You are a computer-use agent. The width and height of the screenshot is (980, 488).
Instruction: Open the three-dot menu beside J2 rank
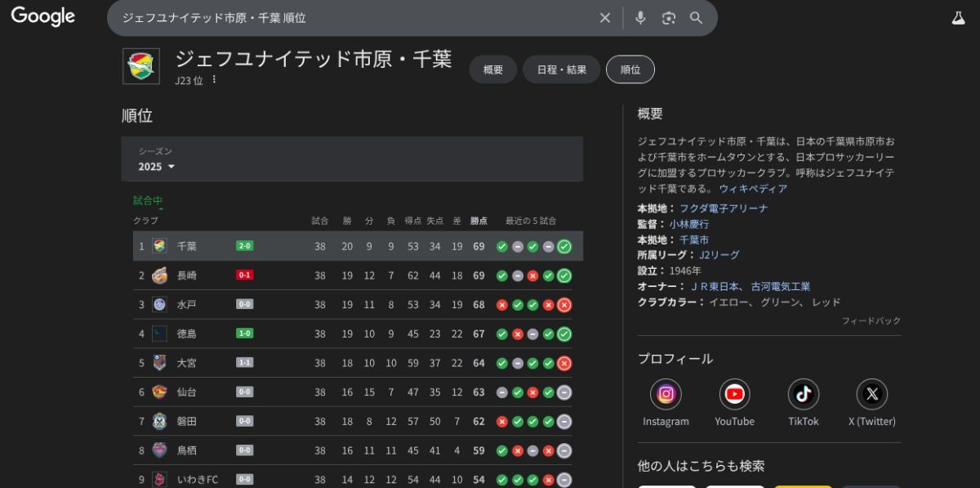(x=215, y=80)
